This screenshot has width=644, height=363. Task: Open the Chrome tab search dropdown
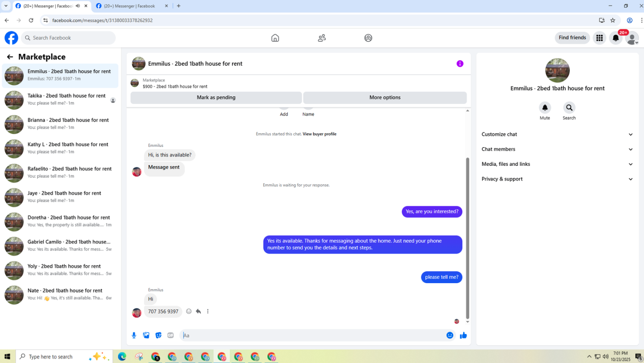(x=6, y=6)
